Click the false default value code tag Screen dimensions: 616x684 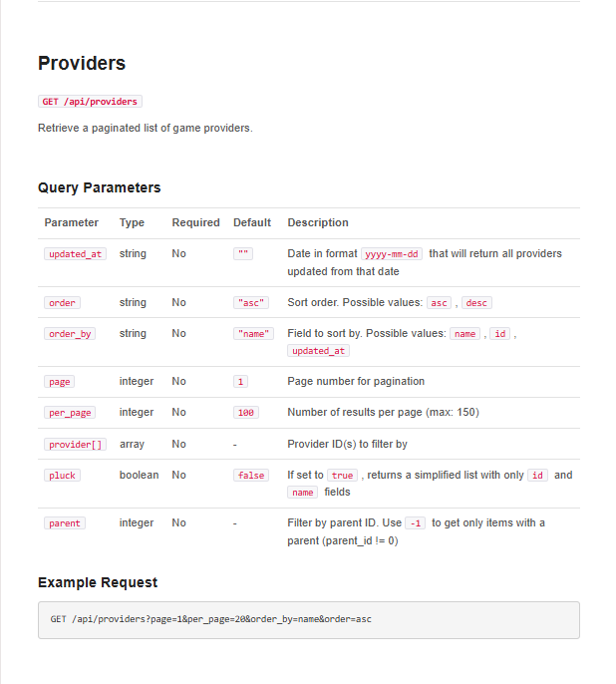(251, 476)
